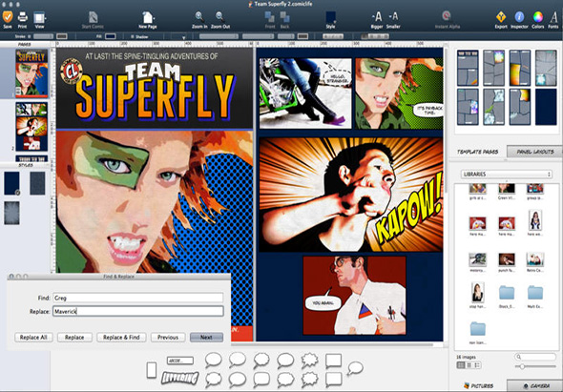563x392 pixels.
Task: Expand the Libraries dropdown
Action: point(506,175)
